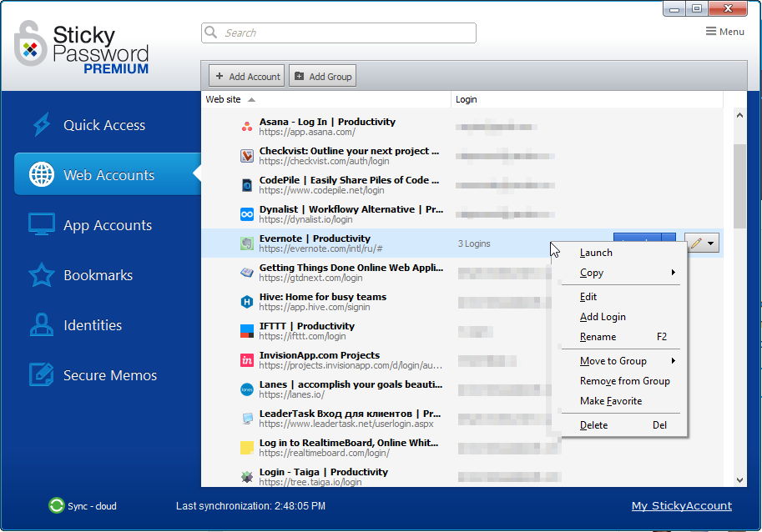Click the https://lanes.io/ URL
This screenshot has width=762, height=532.
[291, 394]
